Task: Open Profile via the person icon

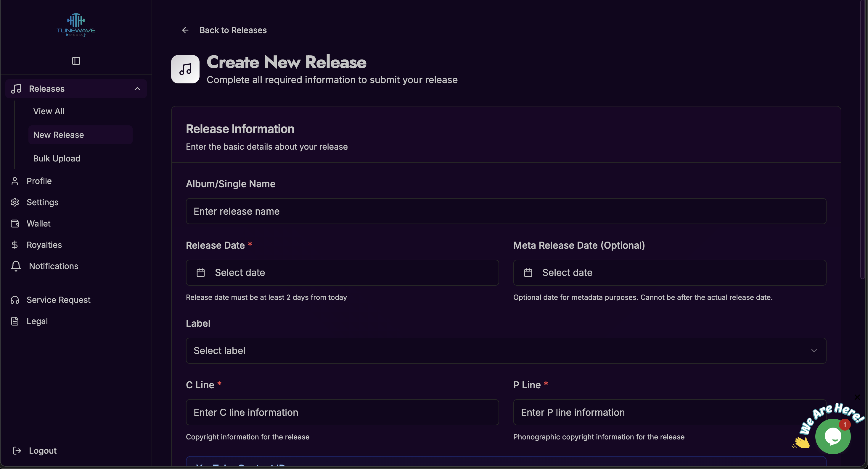Action: [15, 181]
